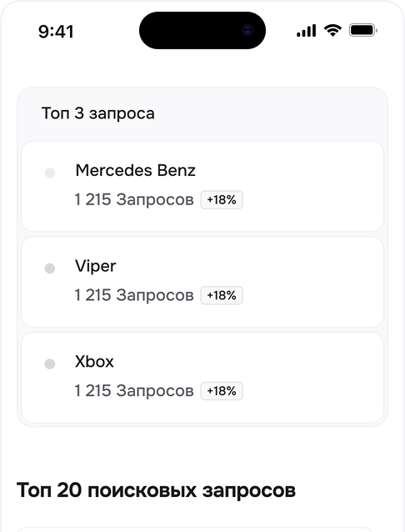405x532 pixels.
Task: Tap the battery indicator icon
Action: click(363, 31)
